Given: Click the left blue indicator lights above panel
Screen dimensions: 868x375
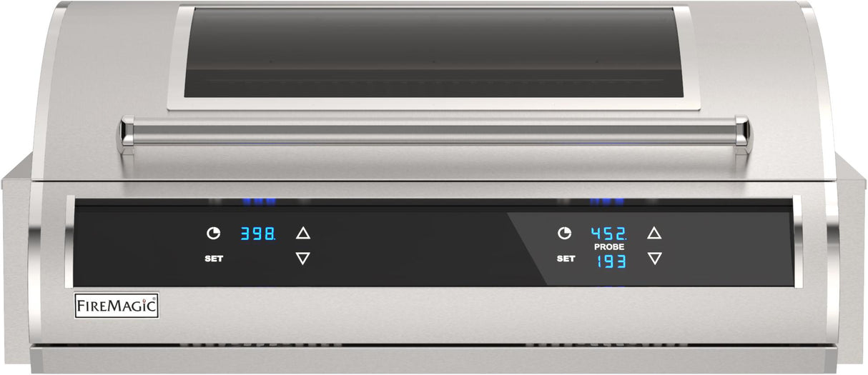Looking at the screenshot, I should point(260,201).
